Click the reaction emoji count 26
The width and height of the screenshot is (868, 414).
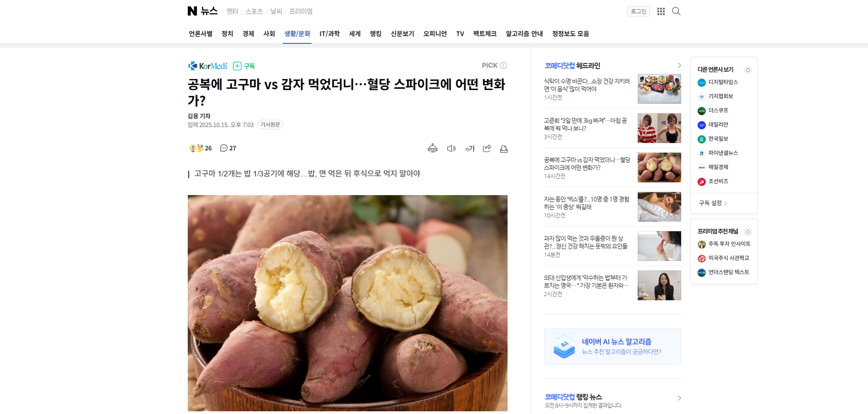coord(201,148)
